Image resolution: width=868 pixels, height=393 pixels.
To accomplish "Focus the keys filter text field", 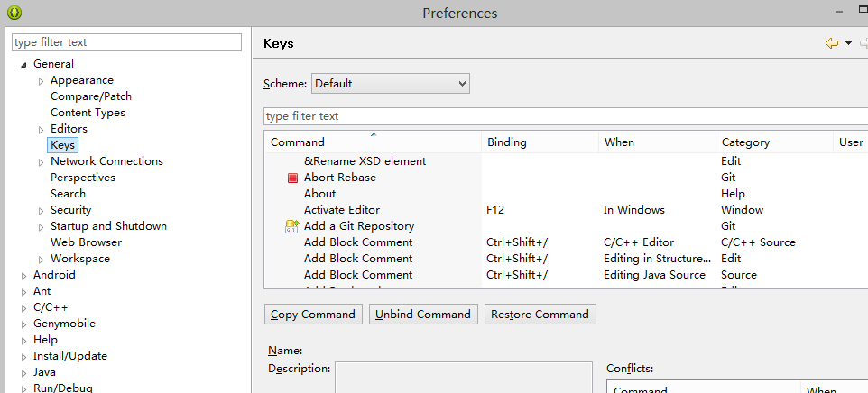I will [x=565, y=116].
